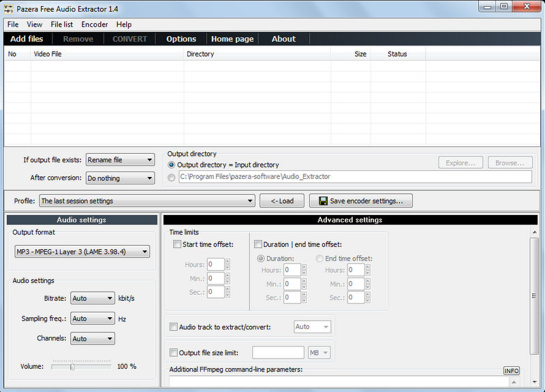
Task: Click the floppy disk save icon
Action: (323, 201)
